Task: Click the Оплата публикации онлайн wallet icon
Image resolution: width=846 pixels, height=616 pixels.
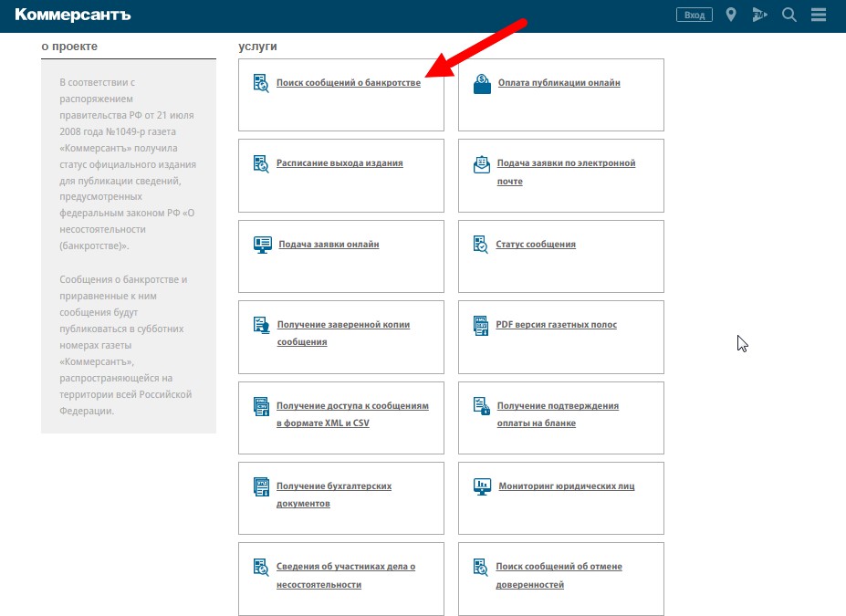Action: coord(482,84)
